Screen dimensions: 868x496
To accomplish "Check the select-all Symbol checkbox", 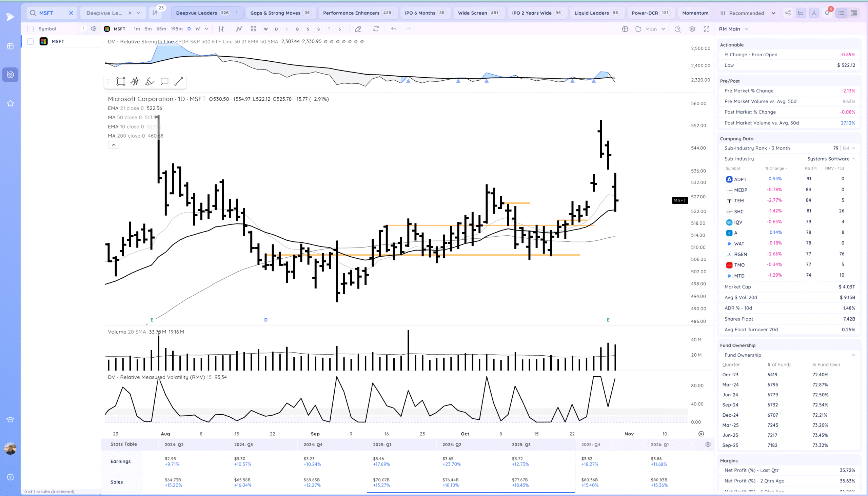I will (x=31, y=29).
